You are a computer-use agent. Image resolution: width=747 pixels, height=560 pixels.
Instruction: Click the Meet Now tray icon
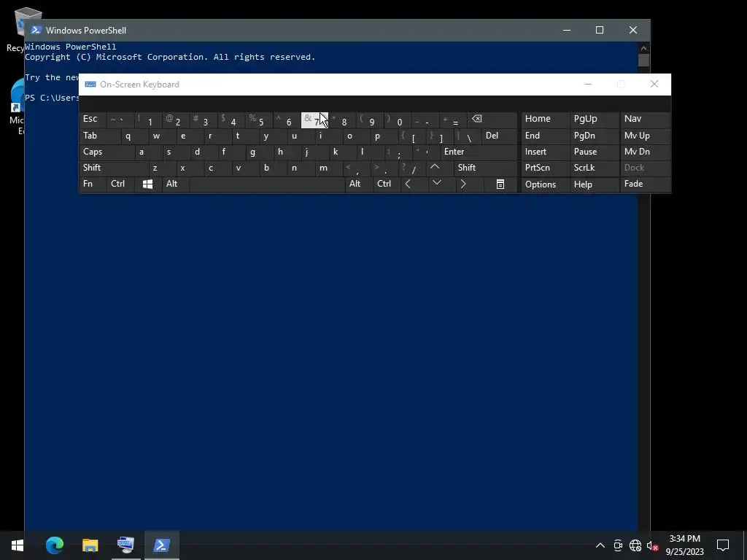(618, 545)
